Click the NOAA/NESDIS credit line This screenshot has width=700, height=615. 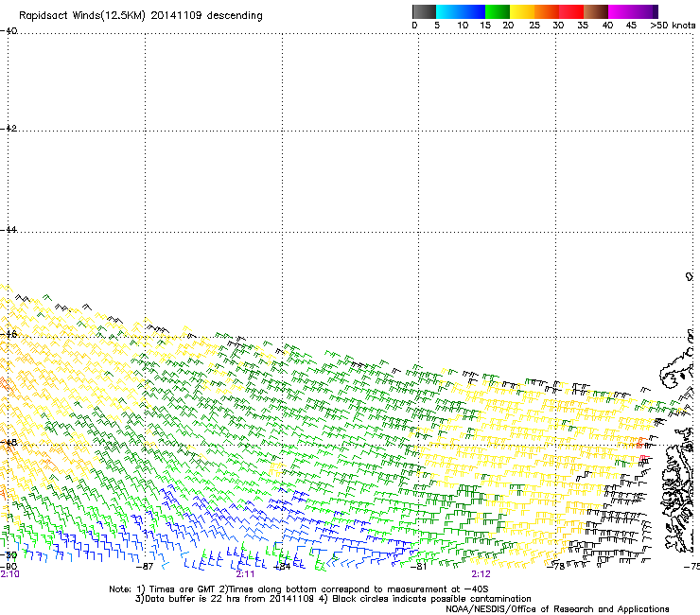[x=557, y=609]
